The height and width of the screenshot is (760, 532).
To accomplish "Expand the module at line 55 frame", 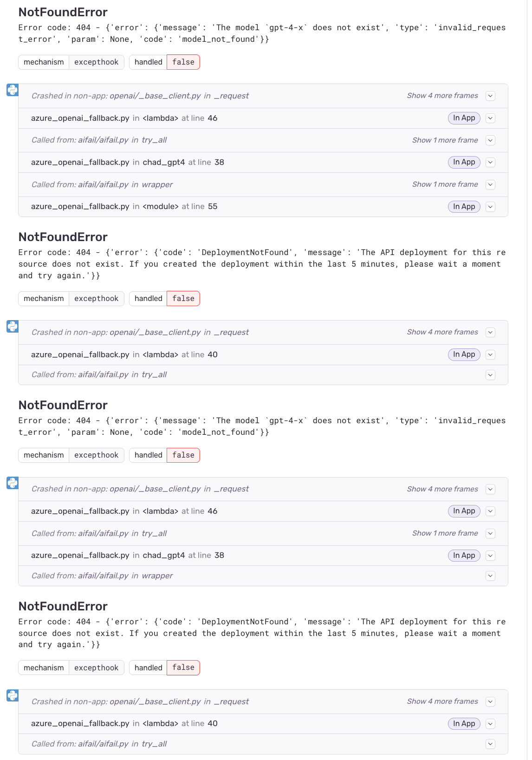I will [490, 207].
